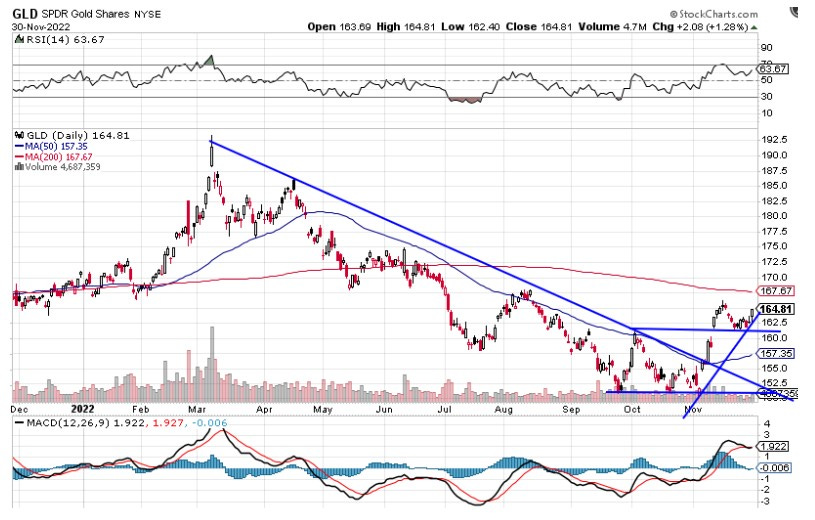This screenshot has width=815, height=520.
Task: Click the Oct label on time axis
Action: [x=632, y=409]
